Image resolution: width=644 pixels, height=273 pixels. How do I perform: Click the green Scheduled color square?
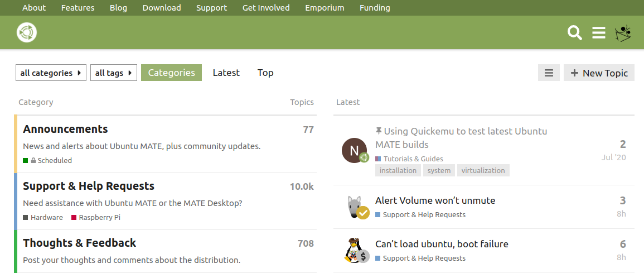coord(26,161)
